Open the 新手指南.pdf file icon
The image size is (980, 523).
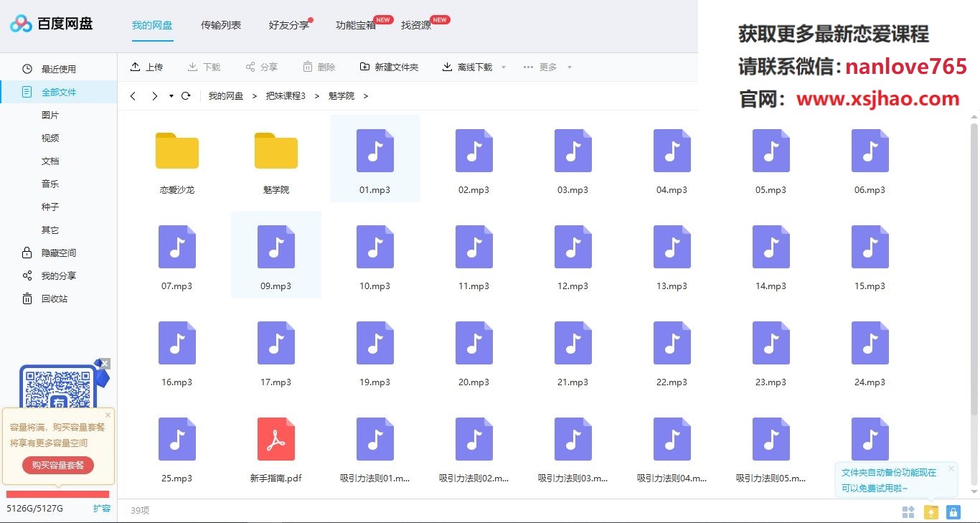click(x=276, y=439)
